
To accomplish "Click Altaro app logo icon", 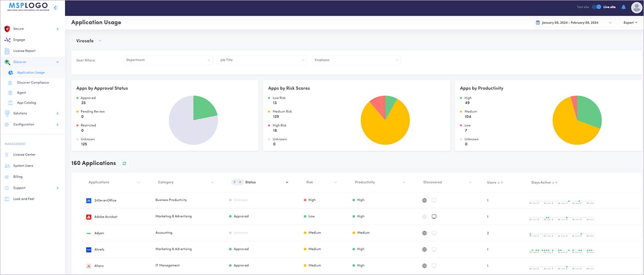I will tap(89, 266).
